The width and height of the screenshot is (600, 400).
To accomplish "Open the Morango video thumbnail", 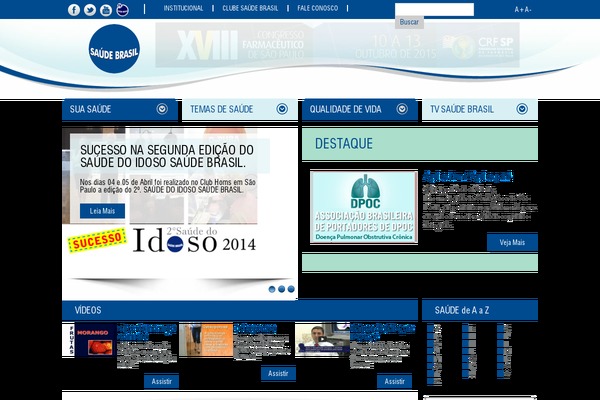I will coord(89,340).
